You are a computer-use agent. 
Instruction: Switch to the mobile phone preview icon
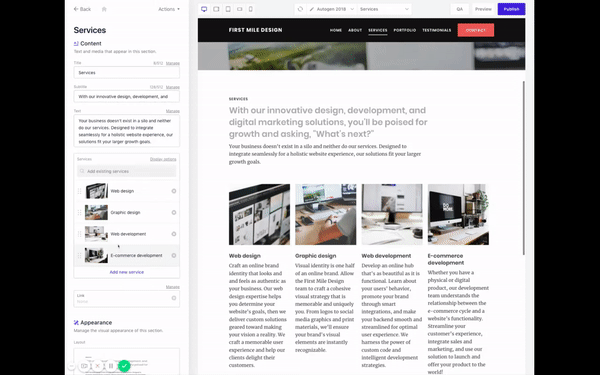click(251, 9)
